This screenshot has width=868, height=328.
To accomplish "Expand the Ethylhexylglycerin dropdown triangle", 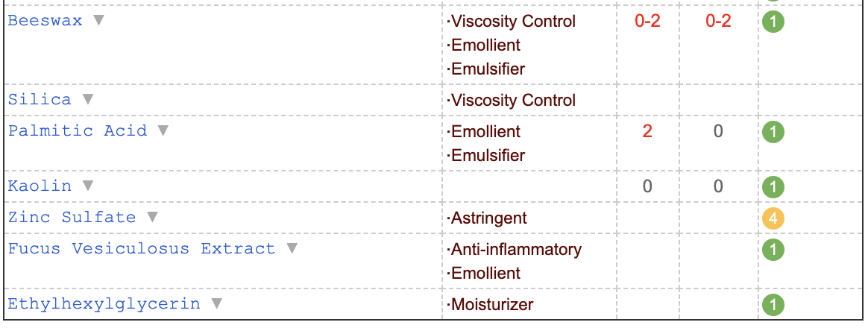I will [x=217, y=303].
